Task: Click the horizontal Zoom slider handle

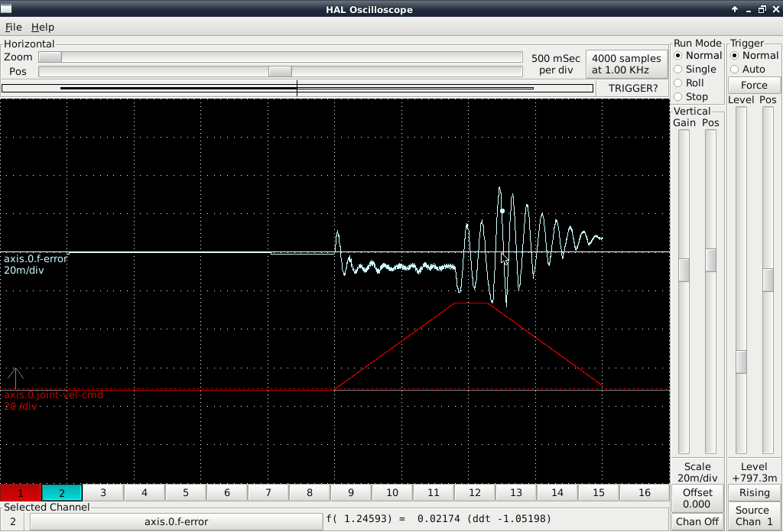Action: point(50,57)
